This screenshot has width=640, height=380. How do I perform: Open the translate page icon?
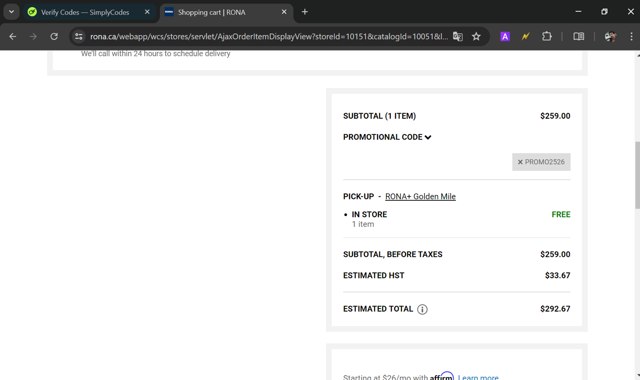458,36
